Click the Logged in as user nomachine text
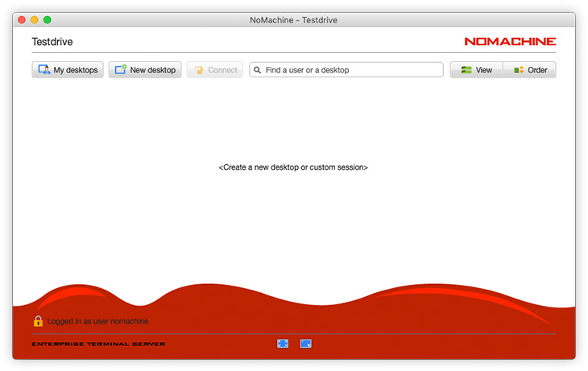Screen dimensions: 588x371 coord(97,321)
